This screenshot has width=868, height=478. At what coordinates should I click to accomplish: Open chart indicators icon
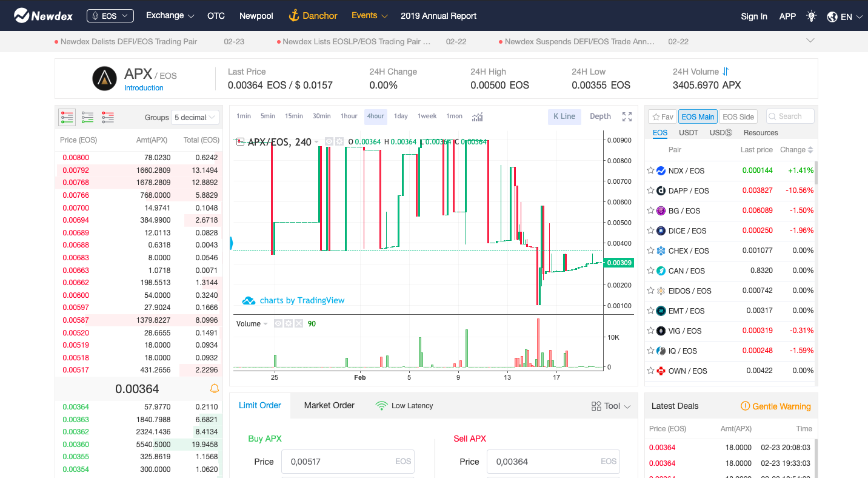click(x=478, y=116)
